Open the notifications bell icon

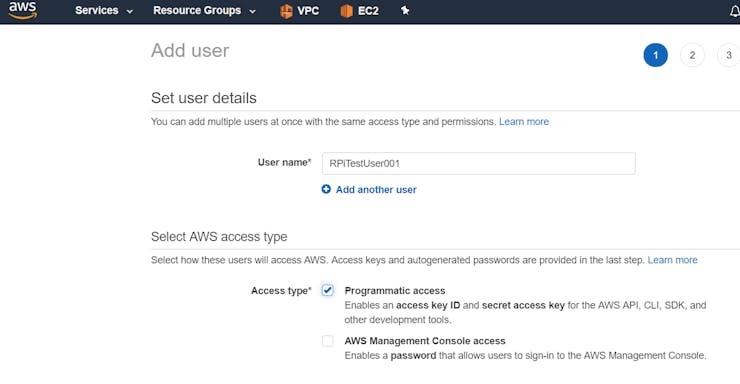pyautogui.click(x=734, y=11)
